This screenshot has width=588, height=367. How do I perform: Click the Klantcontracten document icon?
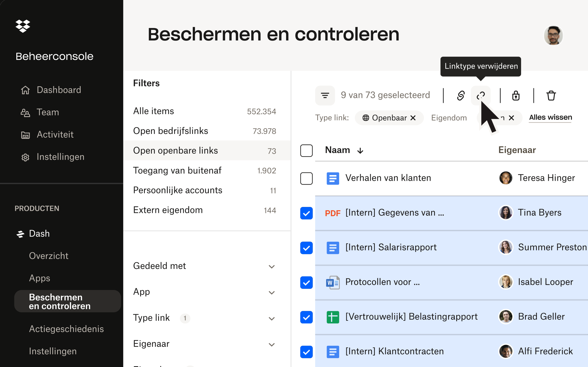[x=333, y=352]
